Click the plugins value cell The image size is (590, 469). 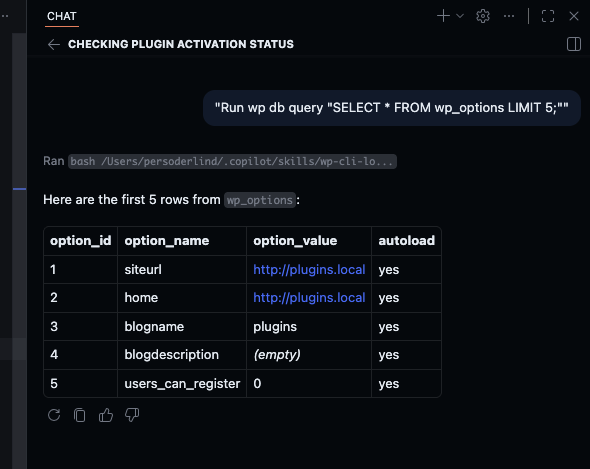[309, 326]
